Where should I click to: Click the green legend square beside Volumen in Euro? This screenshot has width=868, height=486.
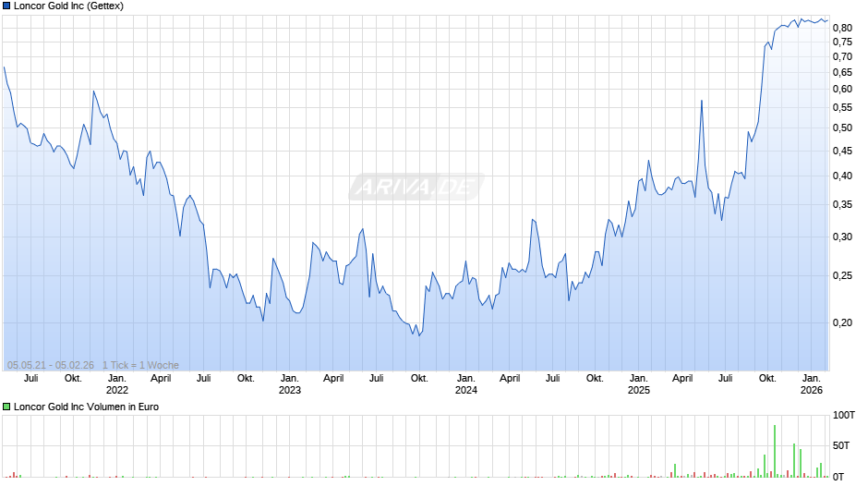tap(6, 407)
